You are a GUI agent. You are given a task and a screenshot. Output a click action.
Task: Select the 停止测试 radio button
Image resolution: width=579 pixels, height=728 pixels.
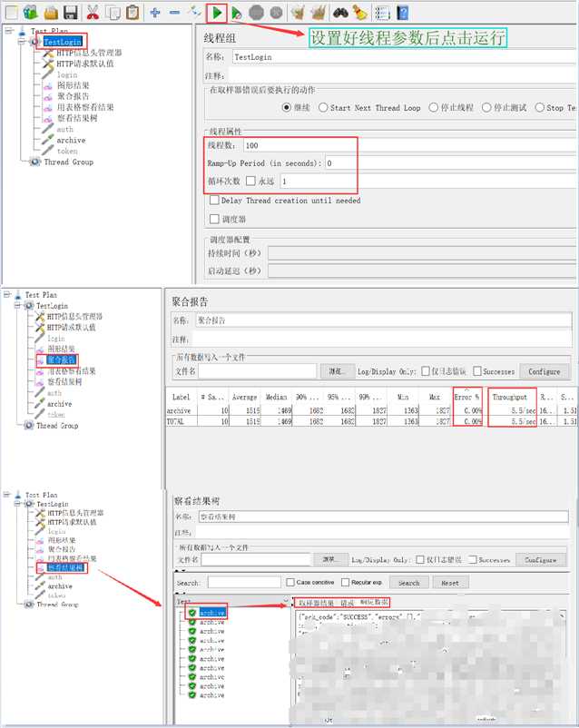tap(486, 108)
